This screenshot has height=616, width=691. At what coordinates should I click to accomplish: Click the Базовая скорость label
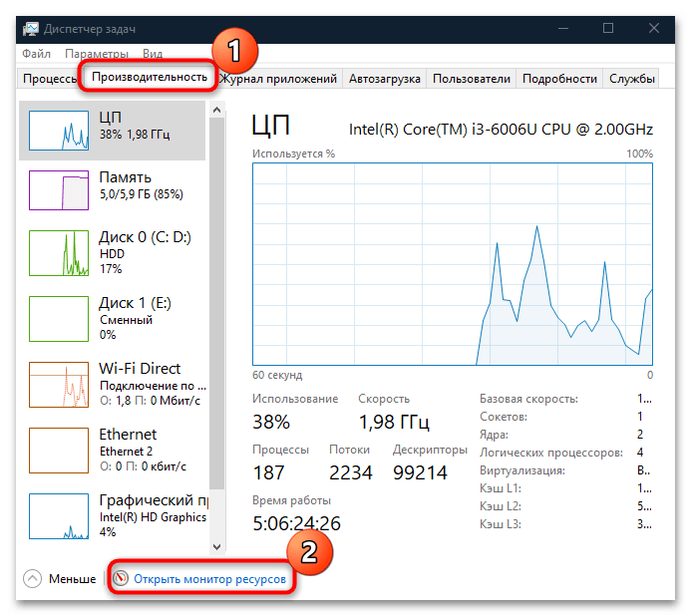coord(528,399)
